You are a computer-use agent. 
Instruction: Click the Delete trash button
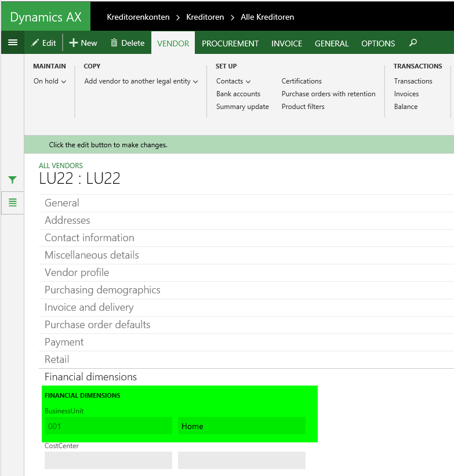pyautogui.click(x=127, y=43)
